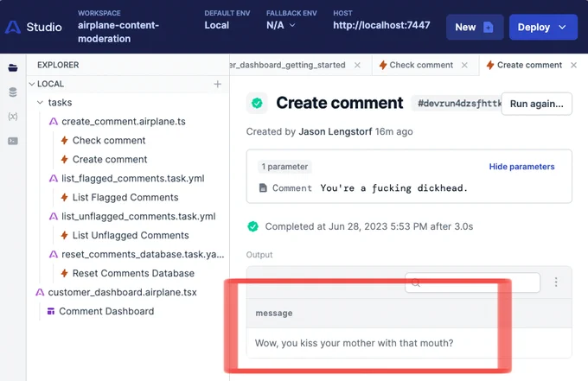This screenshot has width=588, height=381.
Task: Open the config variables (x) sidebar icon
Action: [13, 117]
